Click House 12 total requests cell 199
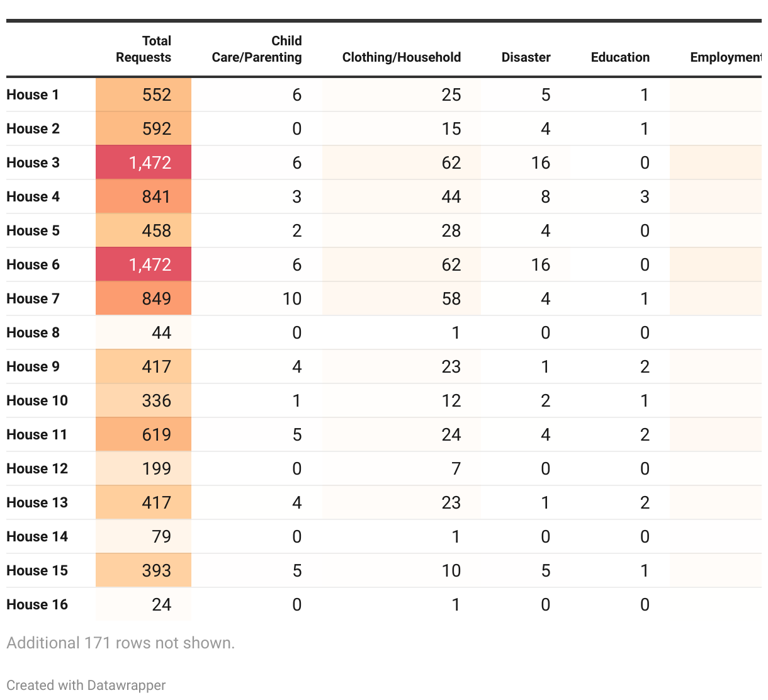The image size is (768, 700). [144, 468]
